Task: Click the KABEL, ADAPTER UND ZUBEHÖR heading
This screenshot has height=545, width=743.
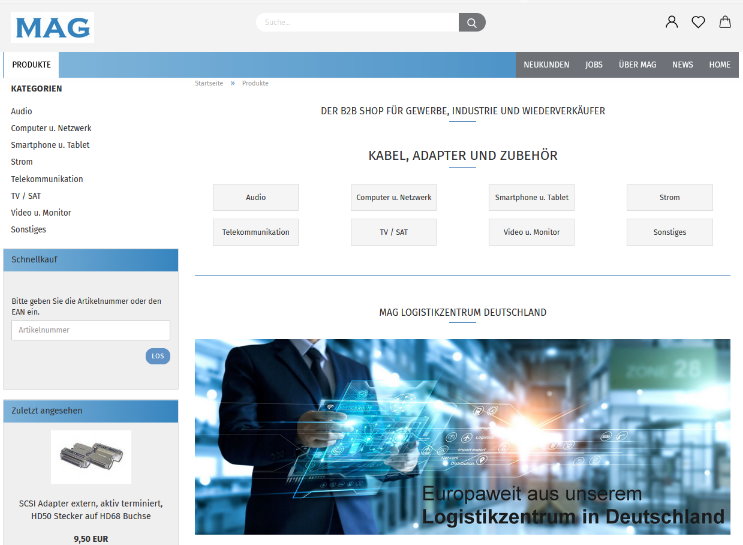Action: [463, 155]
